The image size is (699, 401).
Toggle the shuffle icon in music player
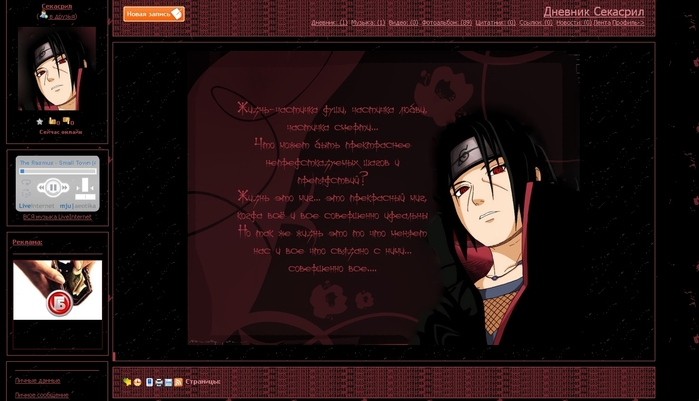[26, 193]
